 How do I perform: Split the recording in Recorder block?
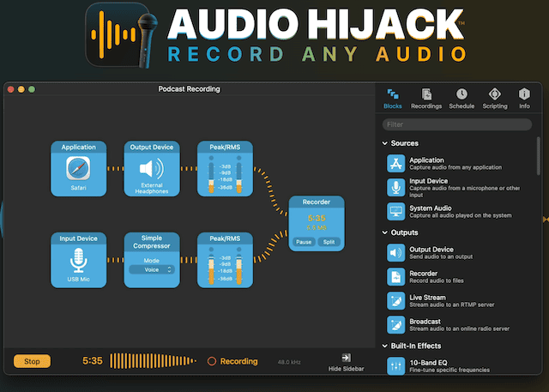(329, 242)
